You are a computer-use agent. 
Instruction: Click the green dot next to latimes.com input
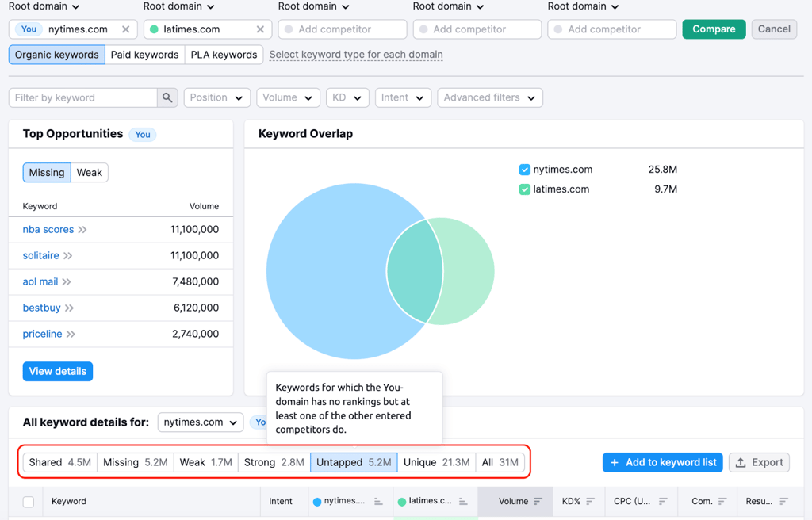(x=154, y=29)
